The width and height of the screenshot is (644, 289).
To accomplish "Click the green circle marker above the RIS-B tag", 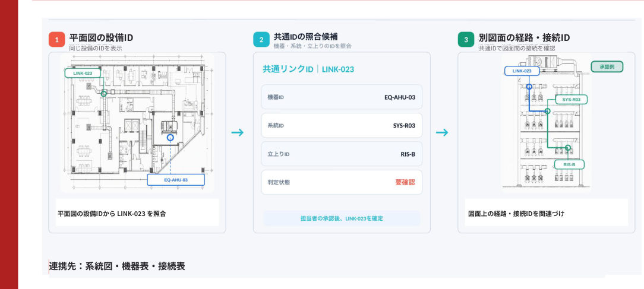I will [x=567, y=147].
